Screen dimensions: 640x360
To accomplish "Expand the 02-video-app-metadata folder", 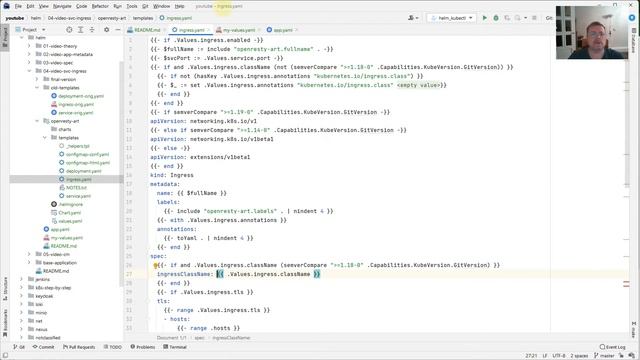I will [x=29, y=54].
